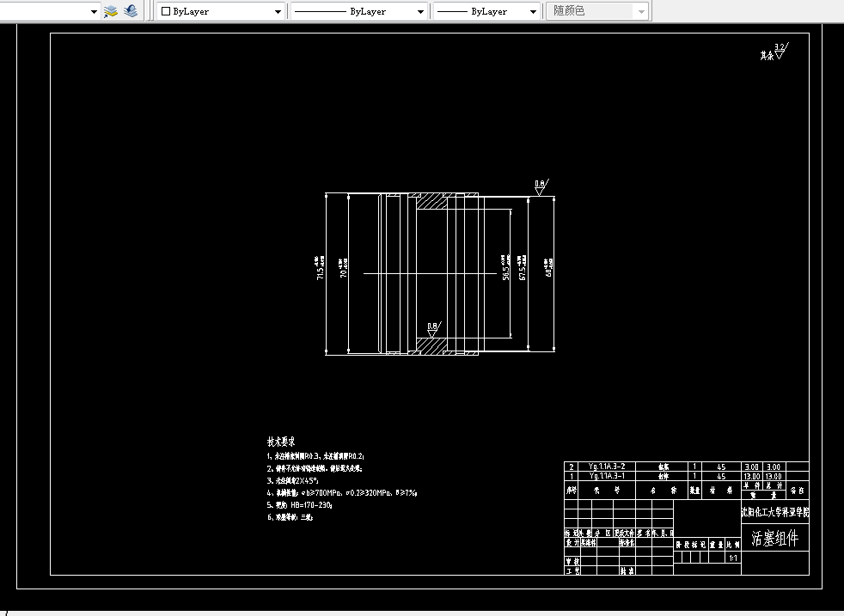This screenshot has height=616, width=844.
Task: Select the 技术要求 heading text
Action: click(x=281, y=442)
